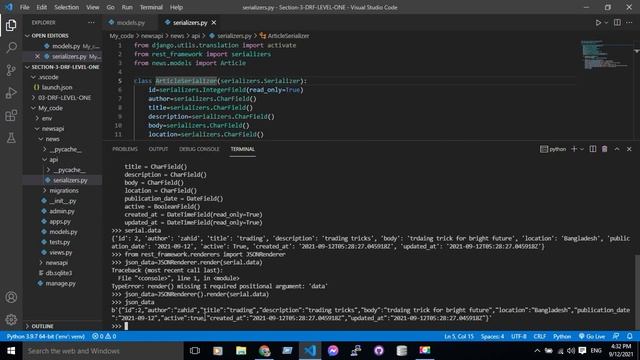
Task: Open manage.py in the file tree
Action: pyautogui.click(x=60, y=283)
